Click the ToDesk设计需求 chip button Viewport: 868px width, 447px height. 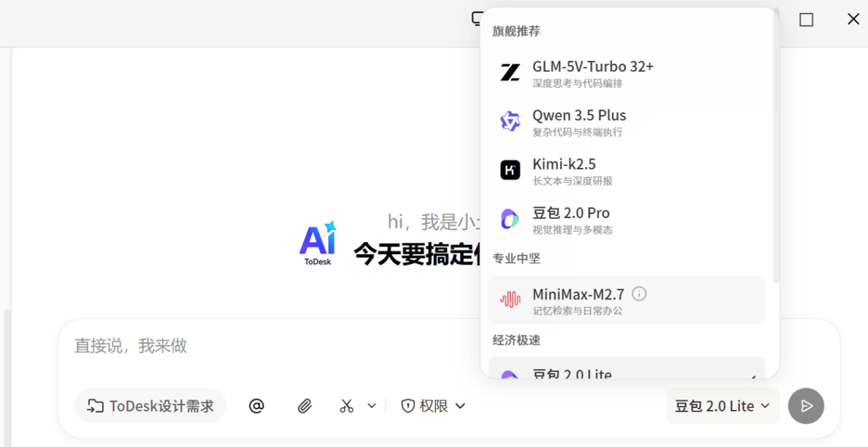pos(150,406)
